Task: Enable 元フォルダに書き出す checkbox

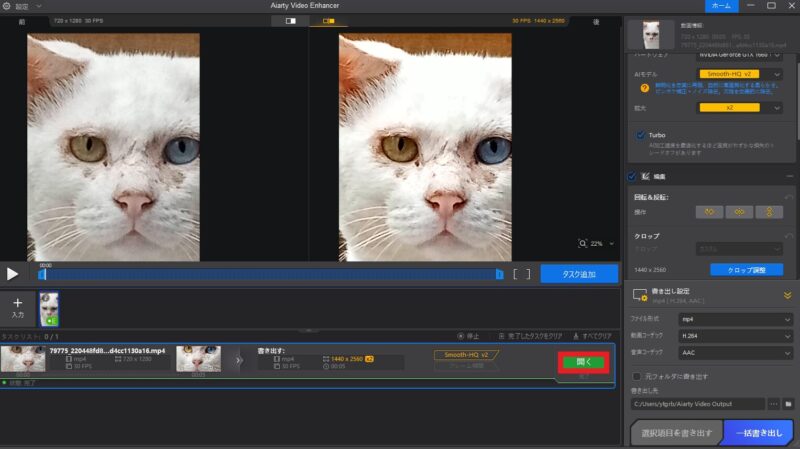Action: (x=637, y=376)
